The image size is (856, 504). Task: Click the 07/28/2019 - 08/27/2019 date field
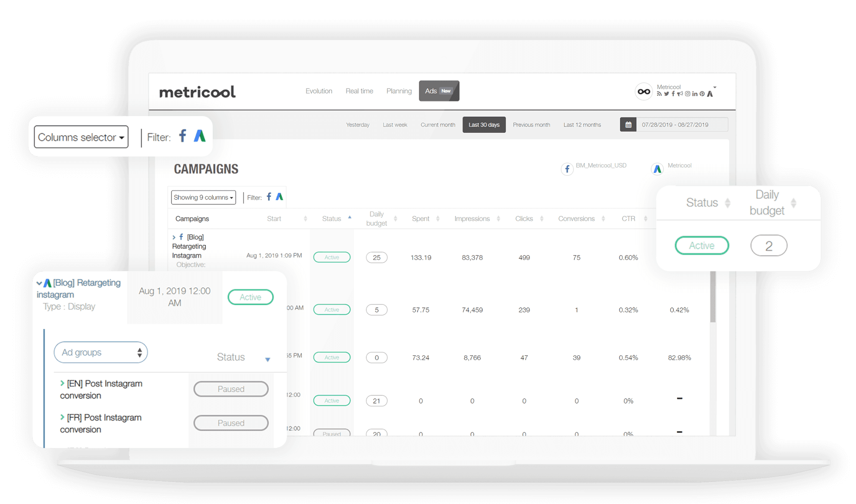[x=682, y=124]
